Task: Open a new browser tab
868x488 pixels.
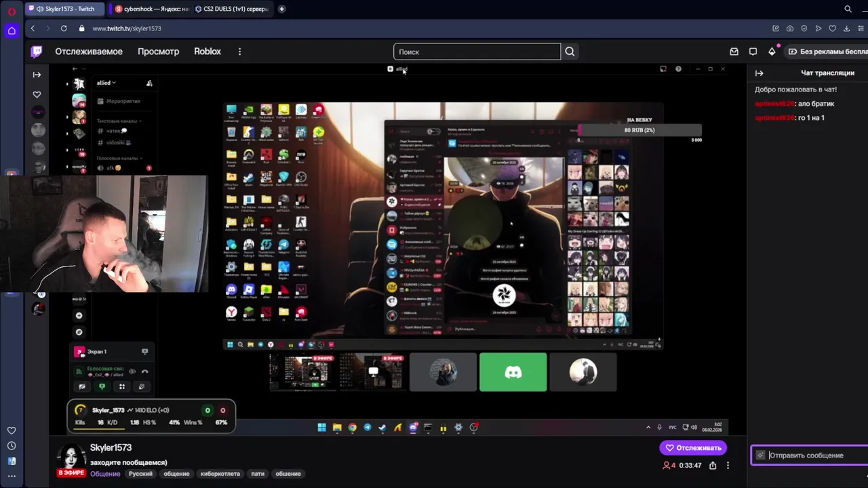Action: pyautogui.click(x=281, y=9)
